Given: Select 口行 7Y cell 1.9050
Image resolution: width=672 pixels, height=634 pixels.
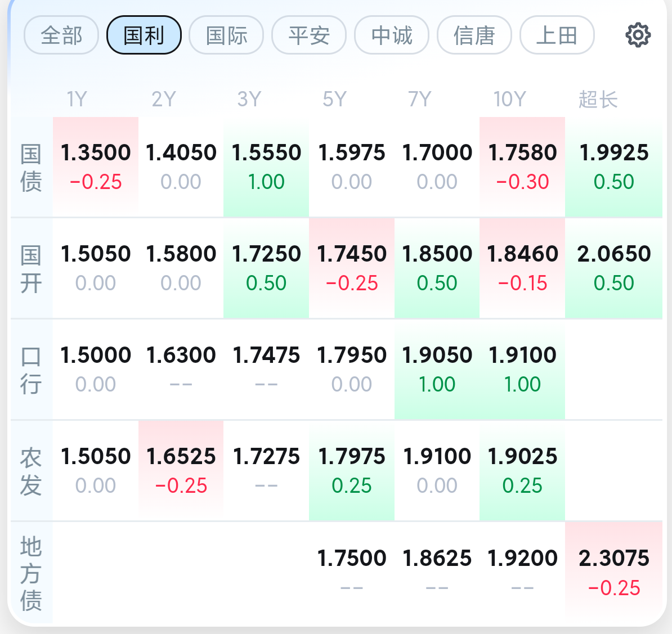Looking at the screenshot, I should pos(437,369).
